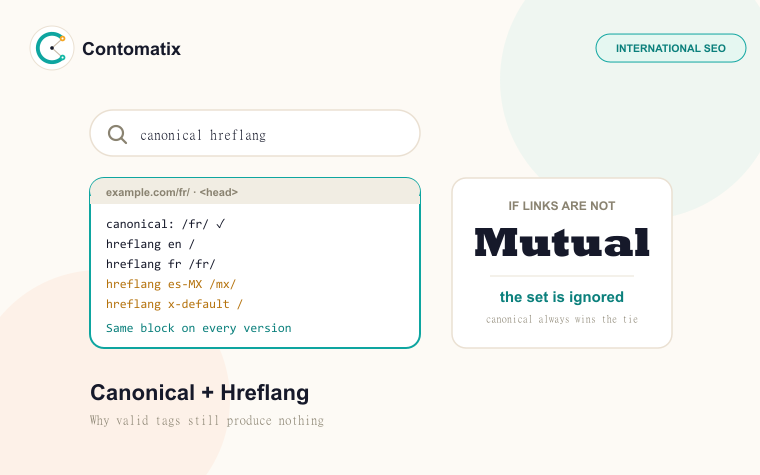Select the example.com/fr/ head header
760x475 pixels.
click(255, 192)
